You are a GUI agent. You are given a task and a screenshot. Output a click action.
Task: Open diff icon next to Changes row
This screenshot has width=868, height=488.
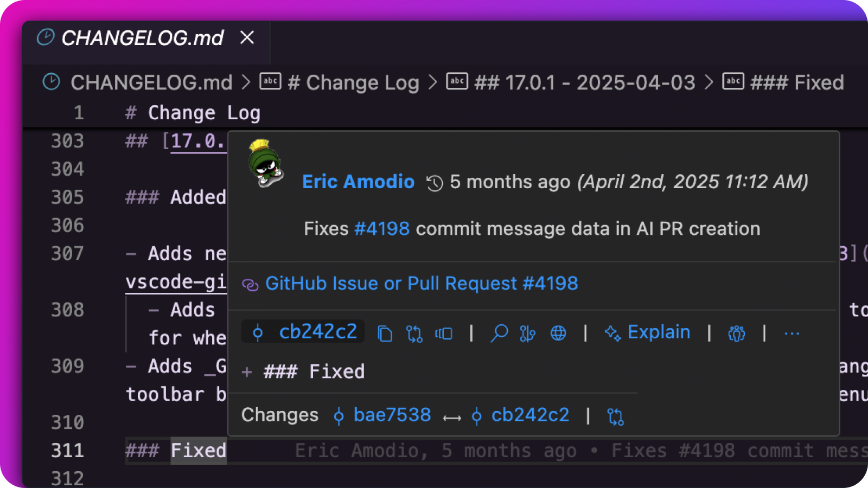[x=615, y=416]
